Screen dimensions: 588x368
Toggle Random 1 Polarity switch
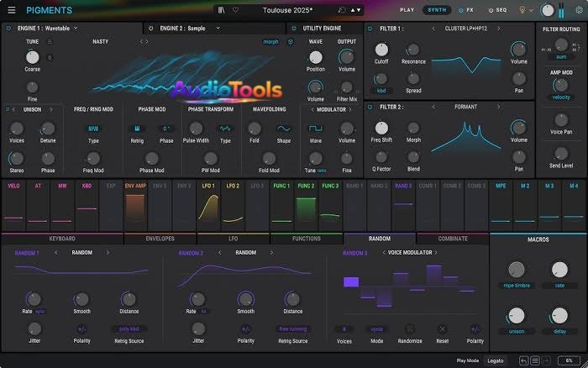(81, 329)
